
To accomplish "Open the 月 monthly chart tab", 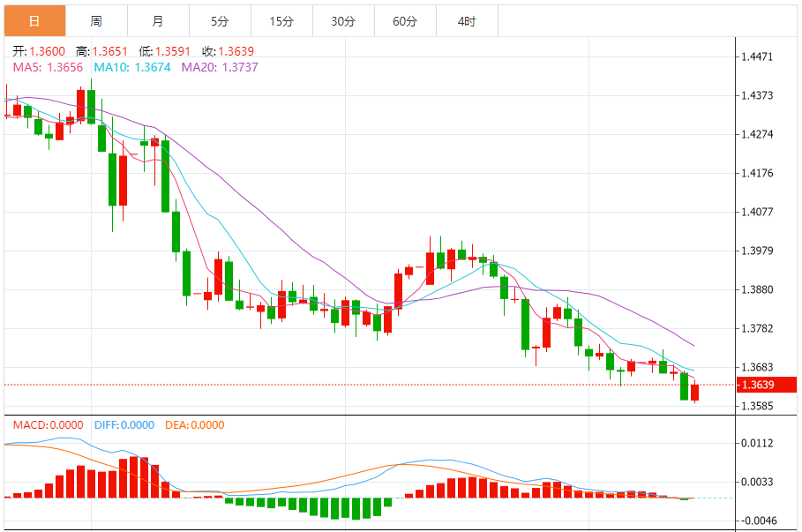I will click(x=159, y=21).
